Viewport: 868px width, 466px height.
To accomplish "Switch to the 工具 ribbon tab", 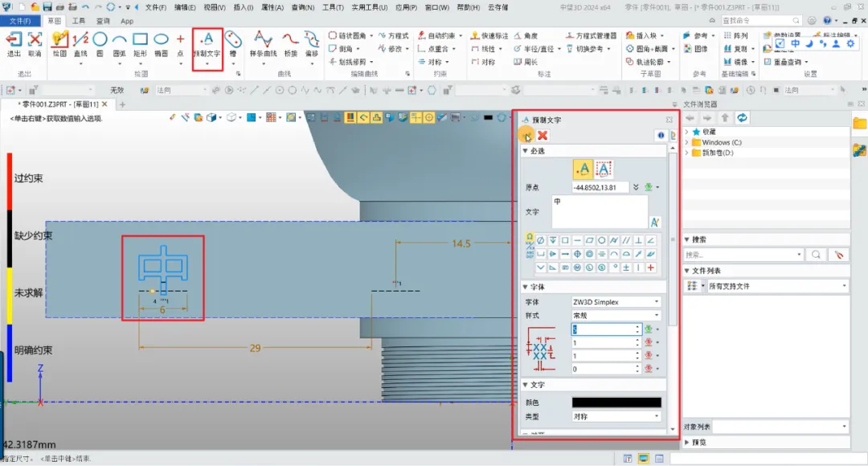I will 79,21.
